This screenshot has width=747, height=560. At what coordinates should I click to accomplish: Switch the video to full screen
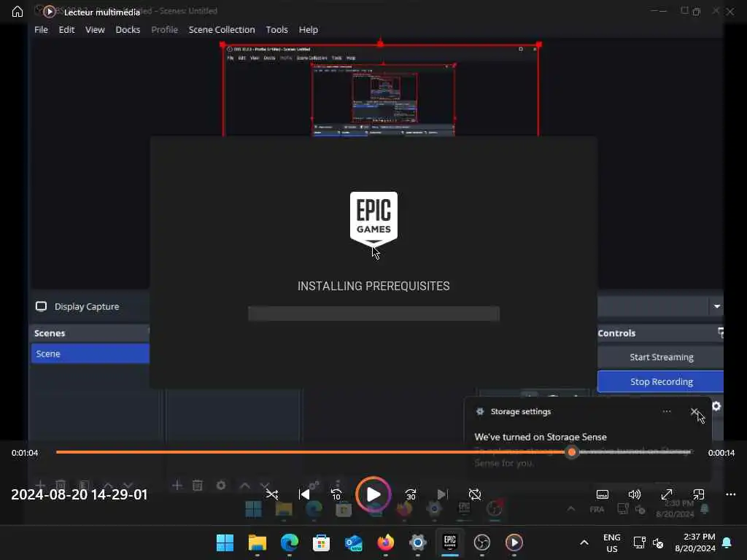point(667,494)
